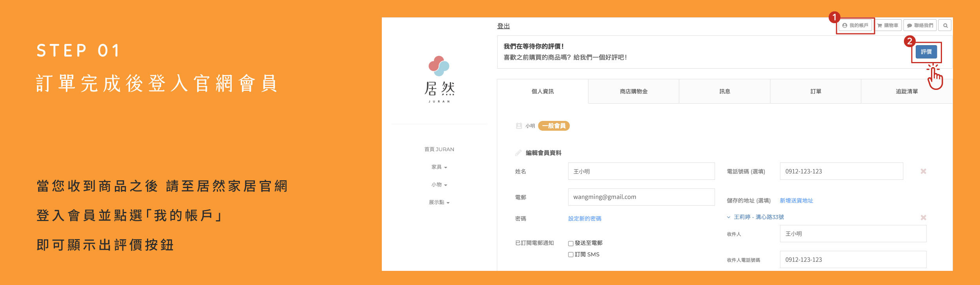Delete saved address 王莉婷 with X icon
Screen dimensions: 980x285
pyautogui.click(x=924, y=217)
